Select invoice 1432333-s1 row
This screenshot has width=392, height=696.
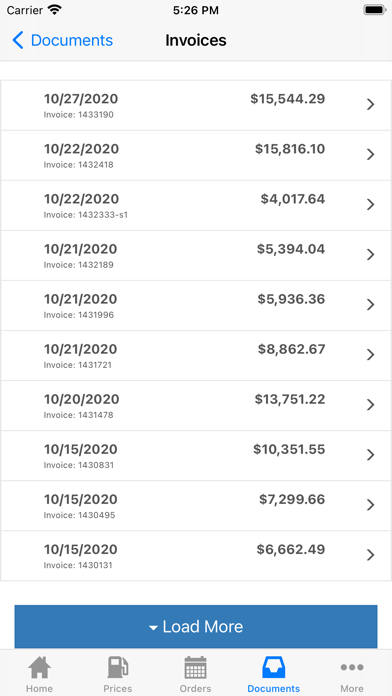pos(196,205)
